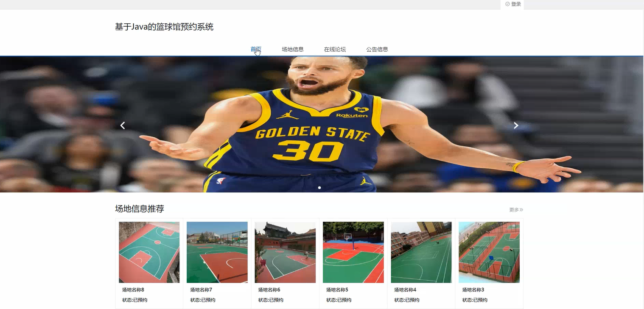Click the site title 基于Java的篮球馆预约系统

click(164, 27)
